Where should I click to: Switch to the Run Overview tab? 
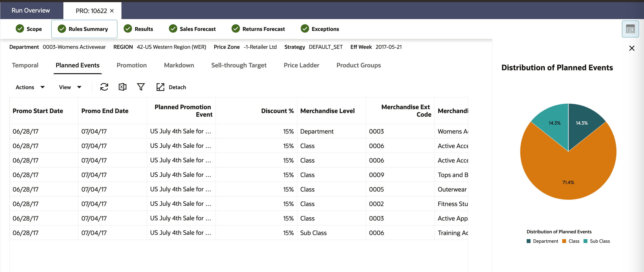31,10
